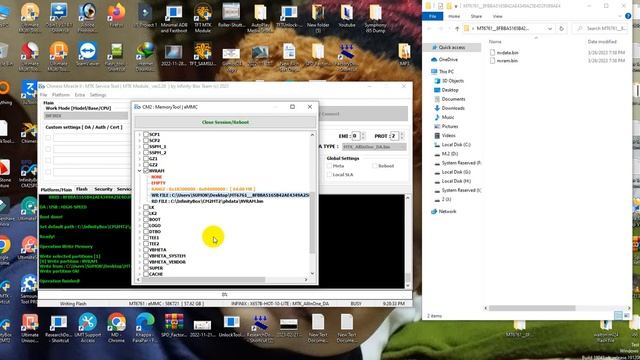Expand the LK tree node

(x=140, y=207)
